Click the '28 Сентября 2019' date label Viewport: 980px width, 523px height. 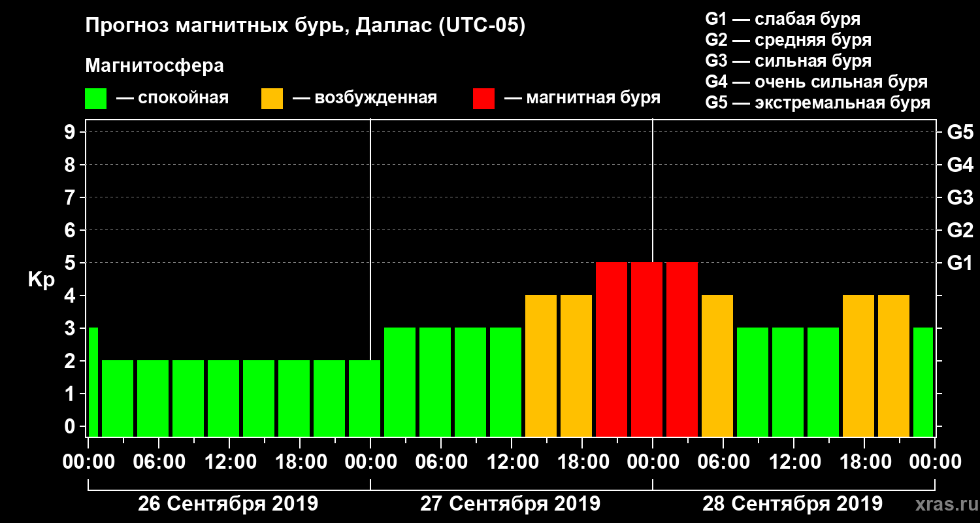coord(792,504)
